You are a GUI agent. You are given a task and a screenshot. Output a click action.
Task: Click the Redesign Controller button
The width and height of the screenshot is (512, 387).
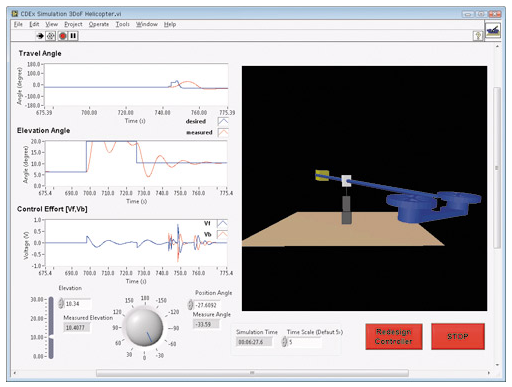pos(394,337)
